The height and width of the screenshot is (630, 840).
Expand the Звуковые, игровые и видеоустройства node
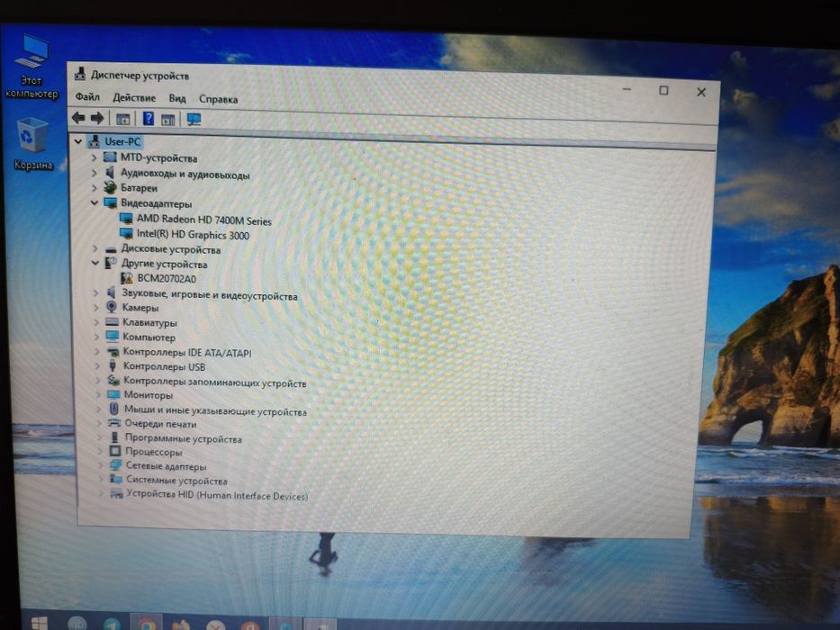point(96,293)
